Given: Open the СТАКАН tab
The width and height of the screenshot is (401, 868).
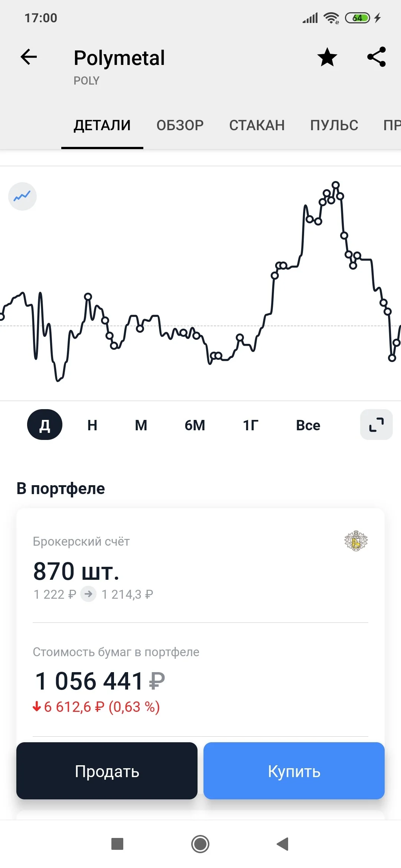Looking at the screenshot, I should pyautogui.click(x=257, y=125).
